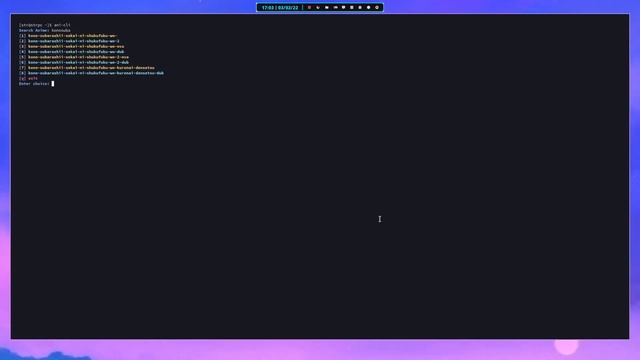This screenshot has height=360, width=640.
Task: Select result 3 ending in shukufuku-wo-ova
Action: point(71,46)
